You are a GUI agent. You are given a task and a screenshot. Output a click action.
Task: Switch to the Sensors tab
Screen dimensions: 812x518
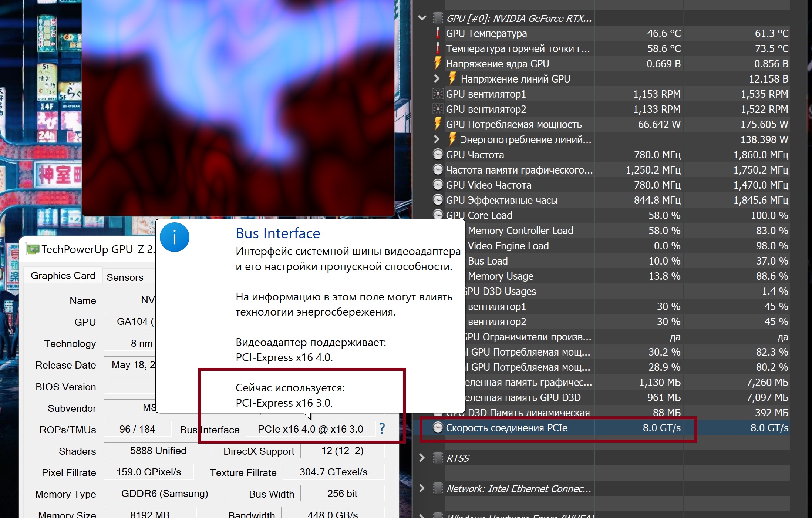click(125, 277)
